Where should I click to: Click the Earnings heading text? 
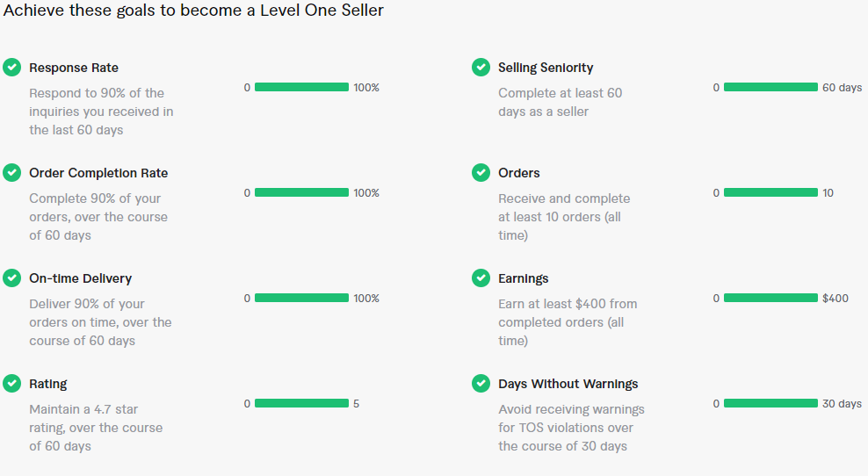coord(523,278)
